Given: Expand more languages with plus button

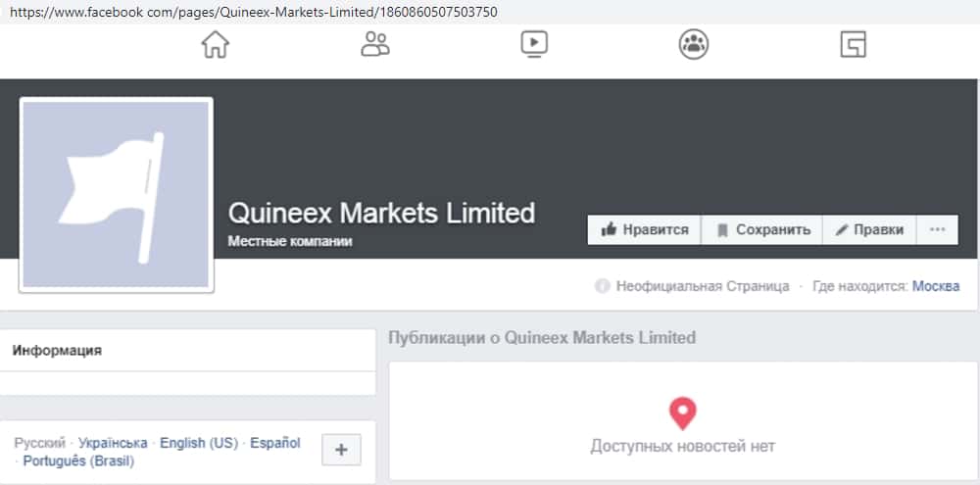Looking at the screenshot, I should click(341, 450).
